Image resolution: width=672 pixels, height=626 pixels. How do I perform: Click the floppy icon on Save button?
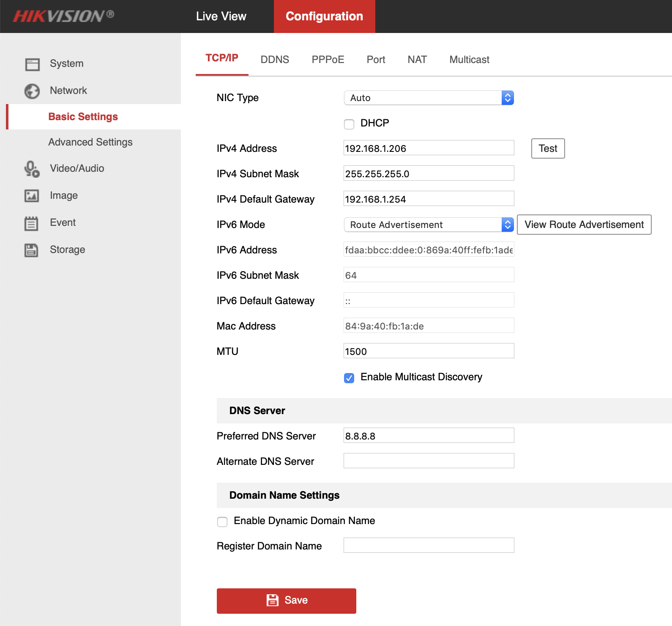click(273, 600)
